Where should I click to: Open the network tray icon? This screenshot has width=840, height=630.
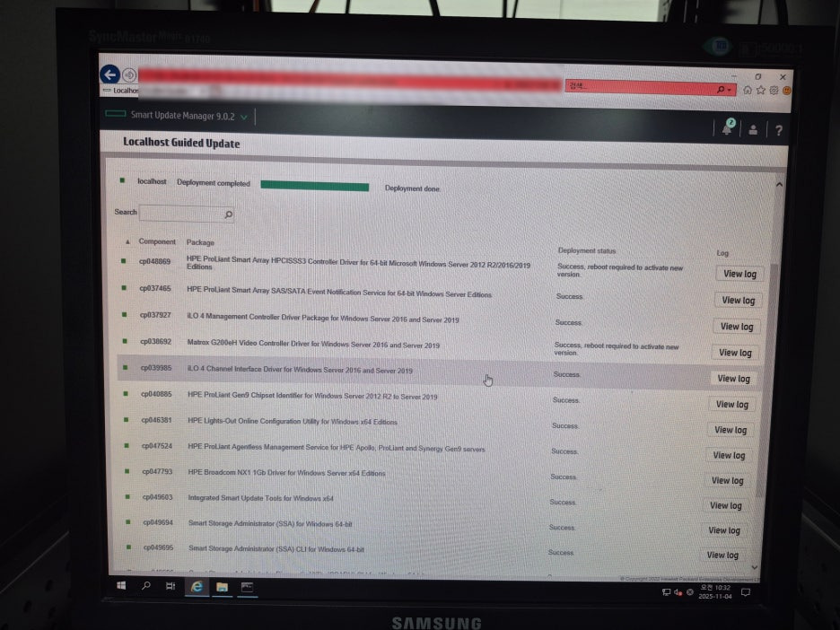pos(666,592)
